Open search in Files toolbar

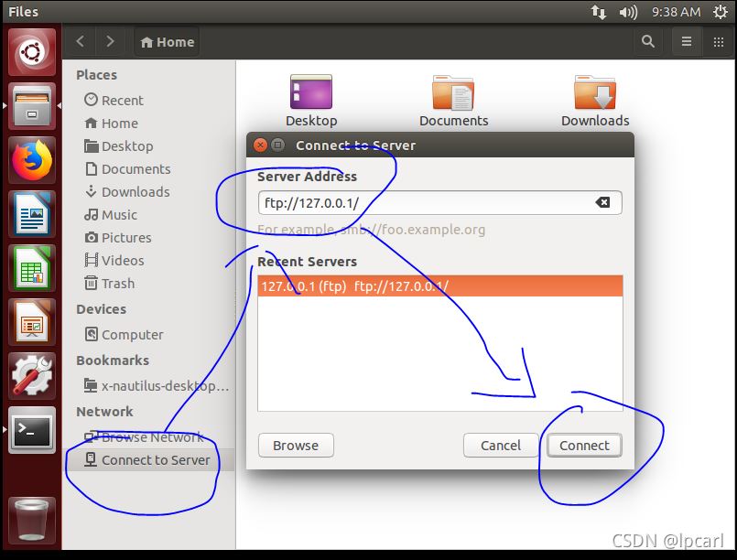[648, 41]
